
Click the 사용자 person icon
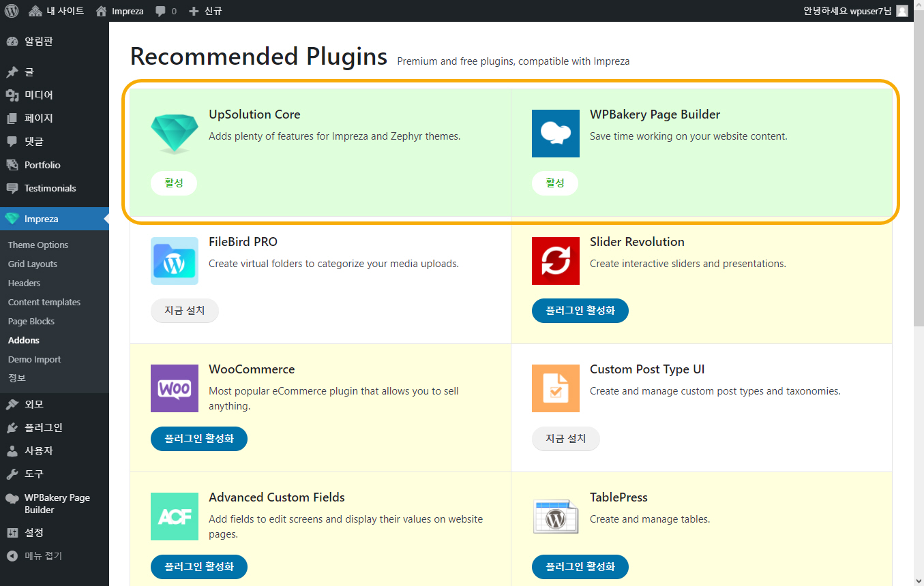12,451
